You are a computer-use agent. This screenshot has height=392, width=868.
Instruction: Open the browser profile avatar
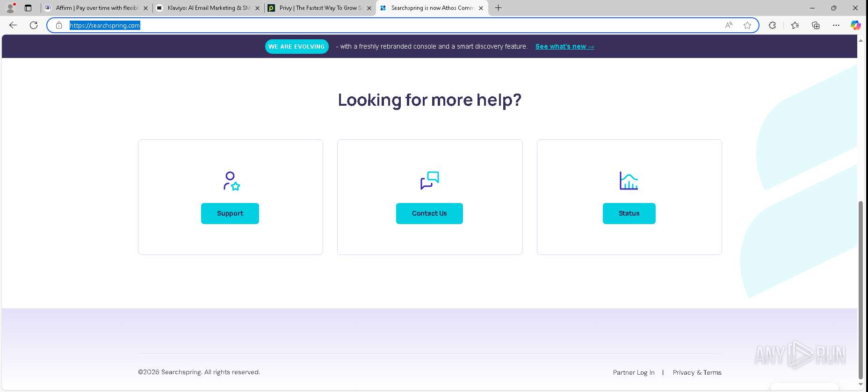click(10, 7)
